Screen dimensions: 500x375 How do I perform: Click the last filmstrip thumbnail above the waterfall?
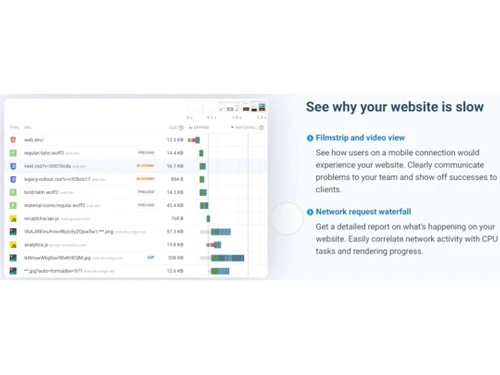tap(262, 107)
